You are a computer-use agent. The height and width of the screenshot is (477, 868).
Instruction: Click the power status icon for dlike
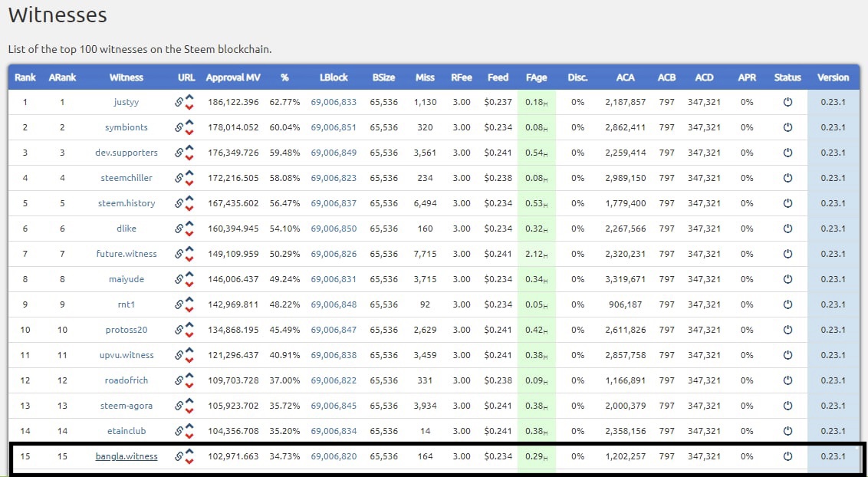pyautogui.click(x=787, y=229)
